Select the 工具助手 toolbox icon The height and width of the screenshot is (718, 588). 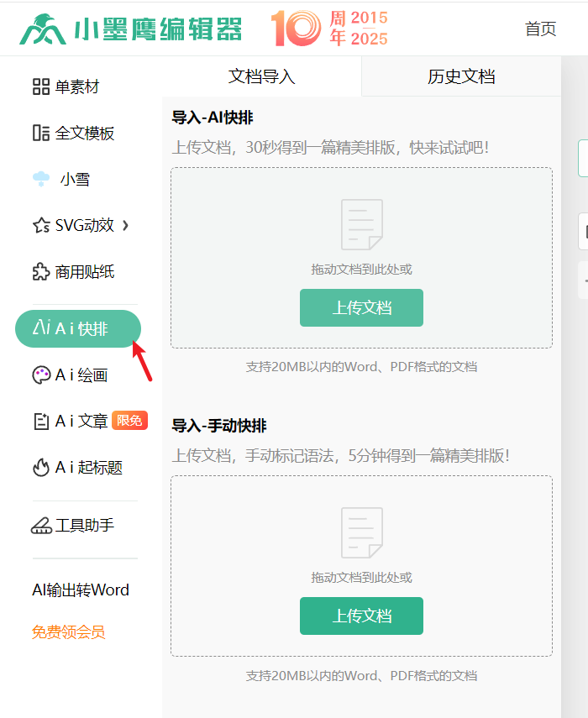pyautogui.click(x=41, y=526)
